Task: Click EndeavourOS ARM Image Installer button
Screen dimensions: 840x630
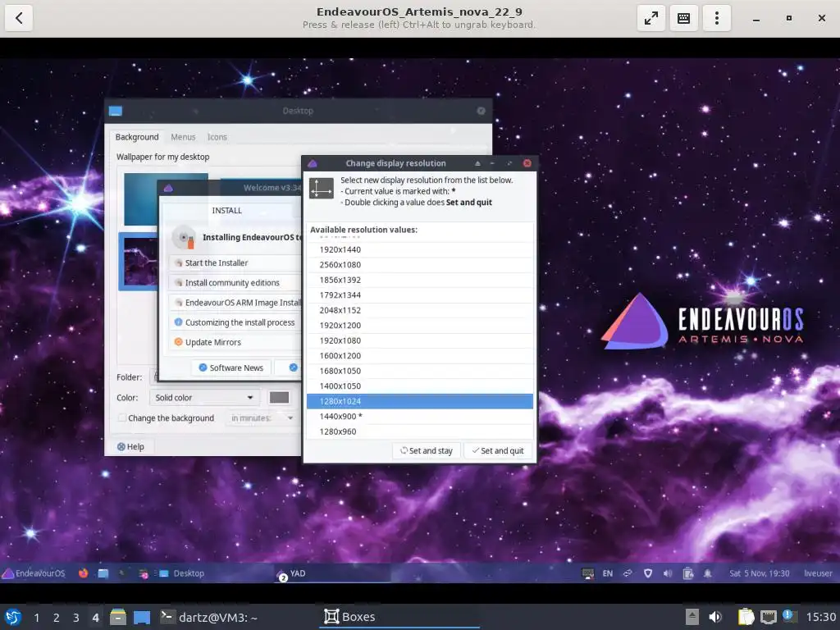Action: [x=235, y=303]
